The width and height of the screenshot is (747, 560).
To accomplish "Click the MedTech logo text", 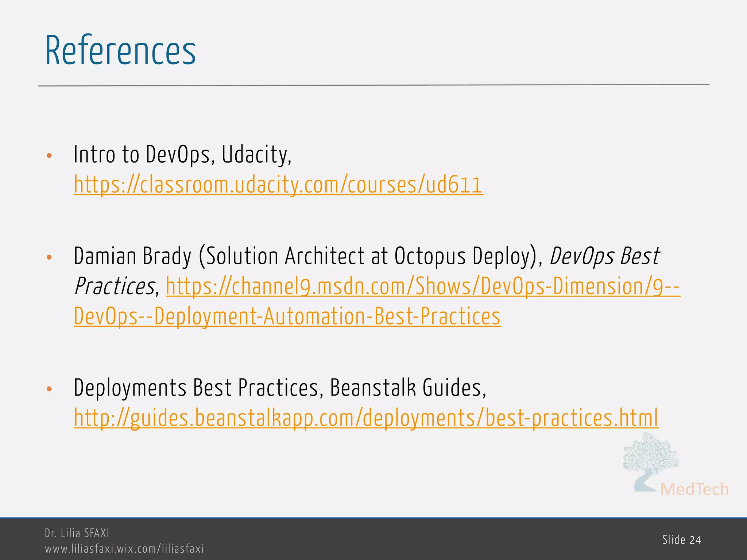I will point(694,489).
